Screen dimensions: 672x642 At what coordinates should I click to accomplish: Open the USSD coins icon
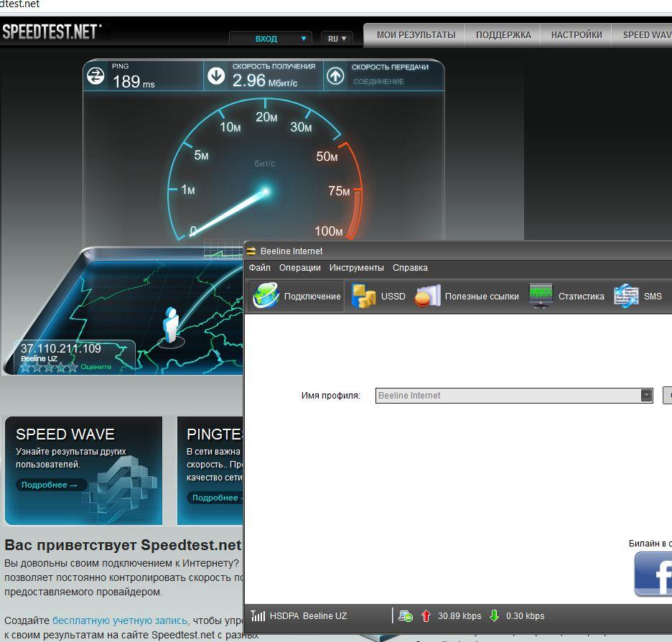[x=364, y=296]
